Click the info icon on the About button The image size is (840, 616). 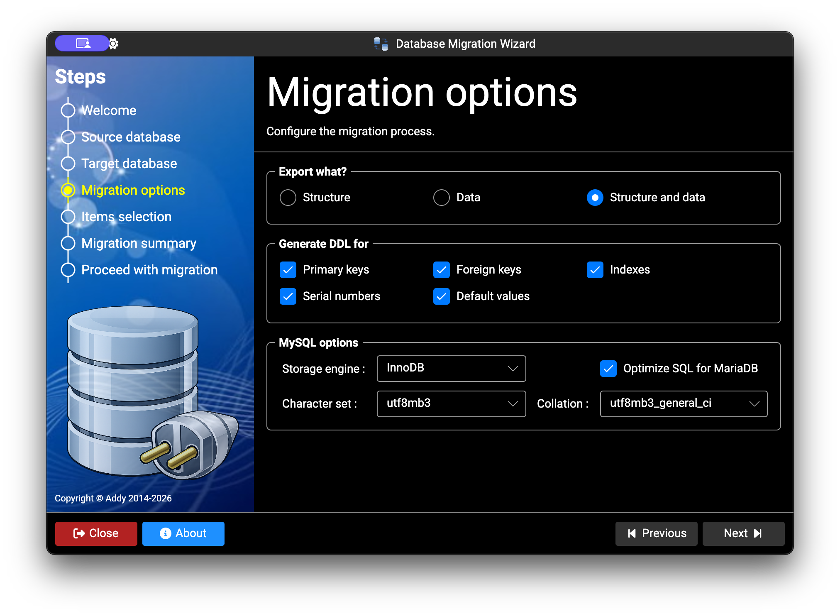[165, 533]
